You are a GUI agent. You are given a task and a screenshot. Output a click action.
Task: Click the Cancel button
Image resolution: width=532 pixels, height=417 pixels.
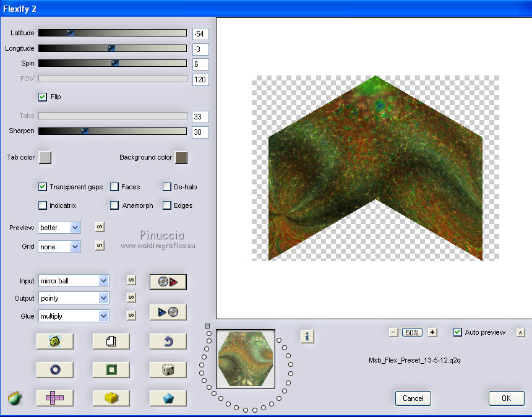(413, 398)
